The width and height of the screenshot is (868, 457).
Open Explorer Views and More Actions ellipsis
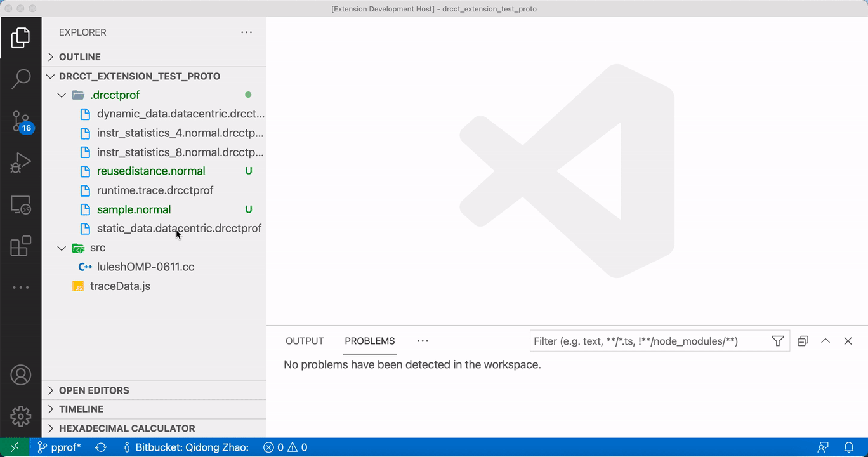(246, 32)
